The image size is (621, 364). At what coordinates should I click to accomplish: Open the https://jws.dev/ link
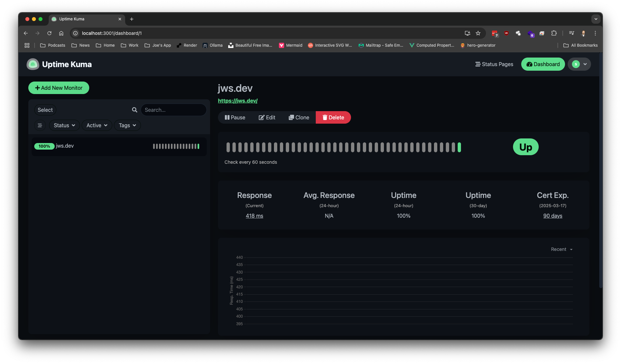click(238, 101)
